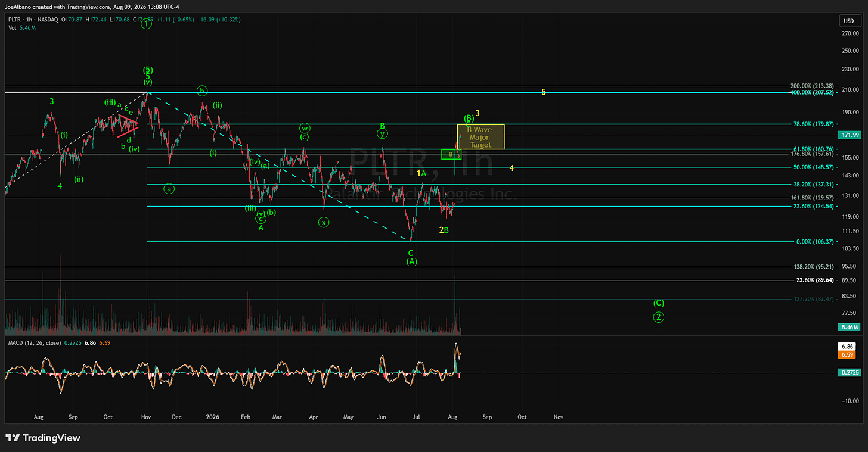Click the 0.2725 histogram value tag
868x452 pixels.
pyautogui.click(x=850, y=372)
